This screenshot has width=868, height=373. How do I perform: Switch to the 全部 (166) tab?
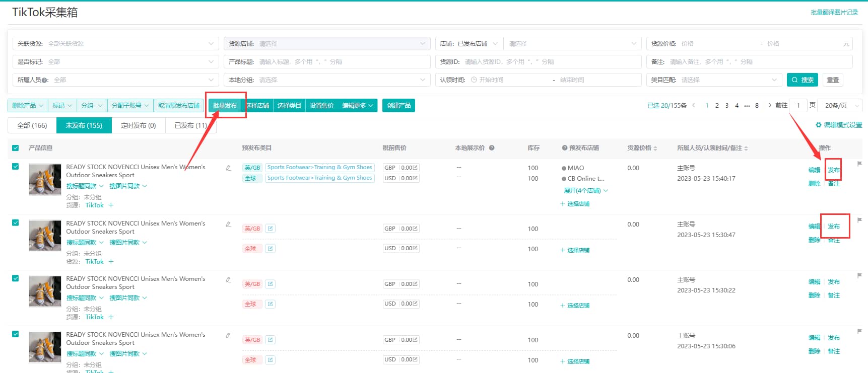[x=32, y=125]
